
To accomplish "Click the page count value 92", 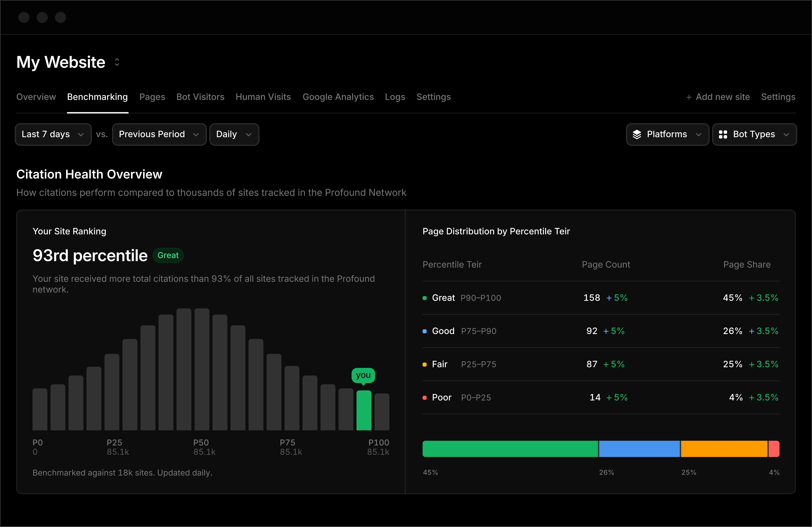I will point(592,331).
